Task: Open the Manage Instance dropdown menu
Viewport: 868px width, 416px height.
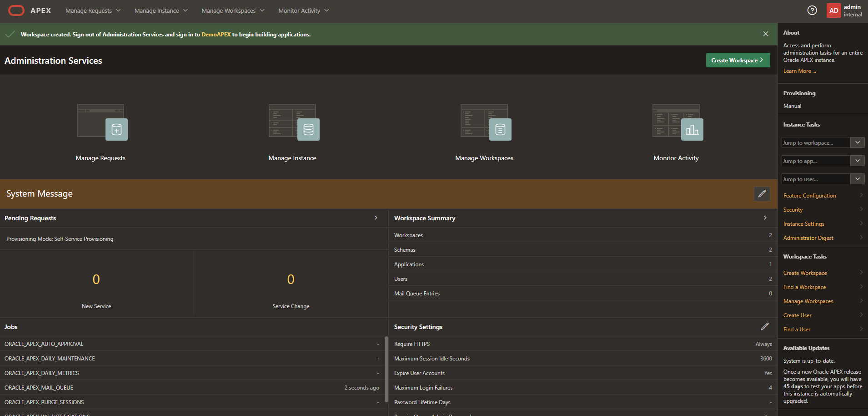Action: tap(161, 10)
